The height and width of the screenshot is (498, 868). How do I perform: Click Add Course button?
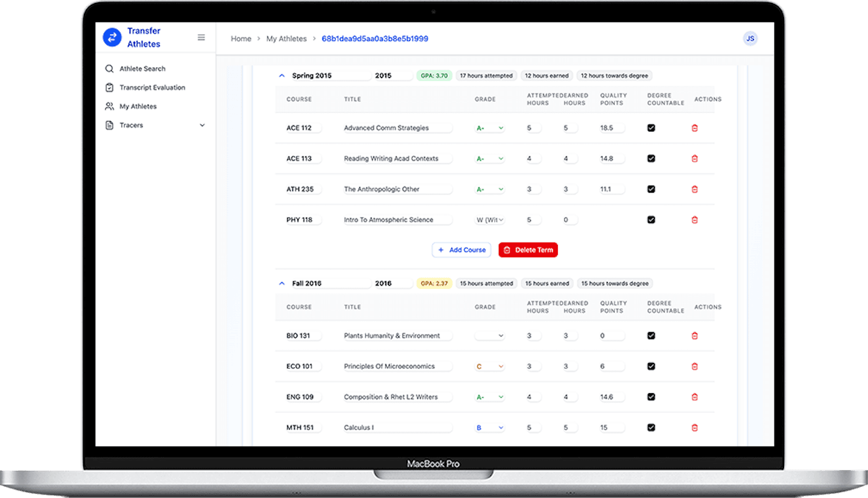(461, 250)
